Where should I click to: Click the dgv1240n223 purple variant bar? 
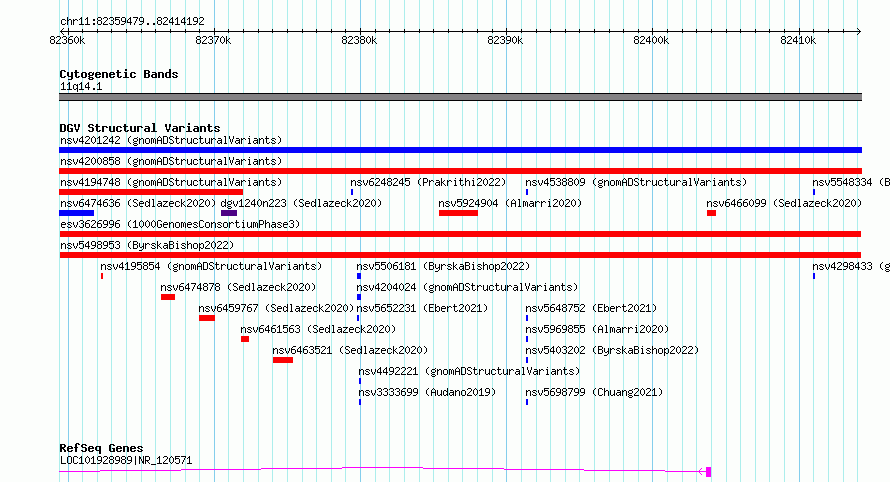(229, 213)
